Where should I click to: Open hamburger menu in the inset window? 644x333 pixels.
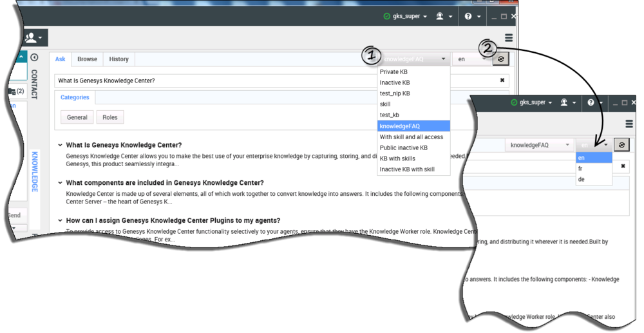click(x=629, y=124)
